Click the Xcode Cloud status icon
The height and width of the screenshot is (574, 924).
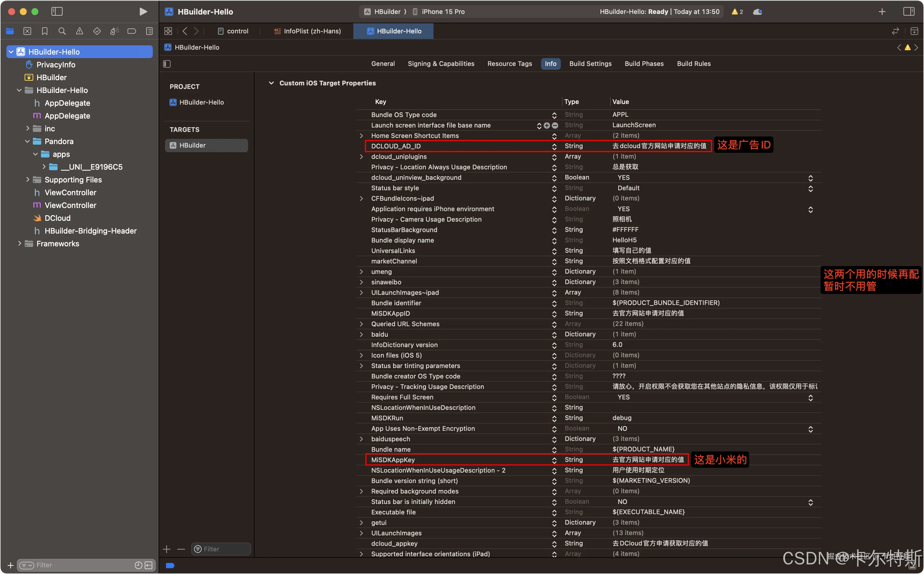tap(758, 12)
